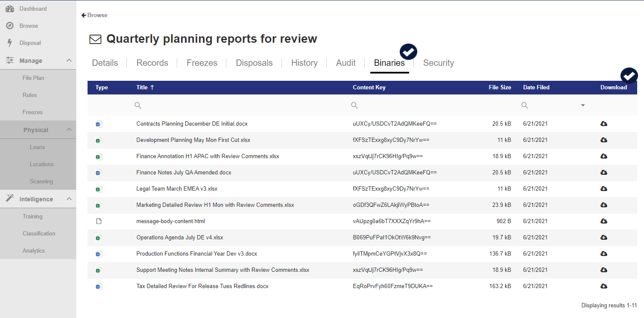Download Contracts Planning December DE Initial.docx
This screenshot has height=318, width=644.
point(604,124)
